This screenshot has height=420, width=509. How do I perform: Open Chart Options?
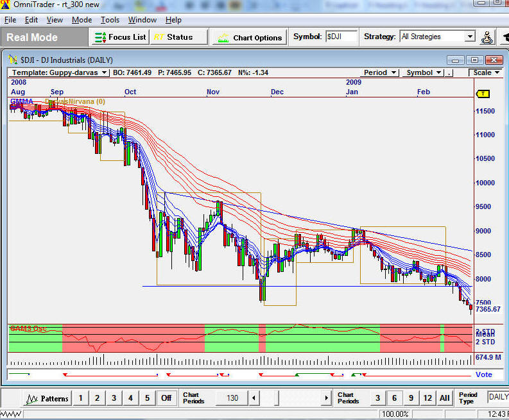point(249,38)
